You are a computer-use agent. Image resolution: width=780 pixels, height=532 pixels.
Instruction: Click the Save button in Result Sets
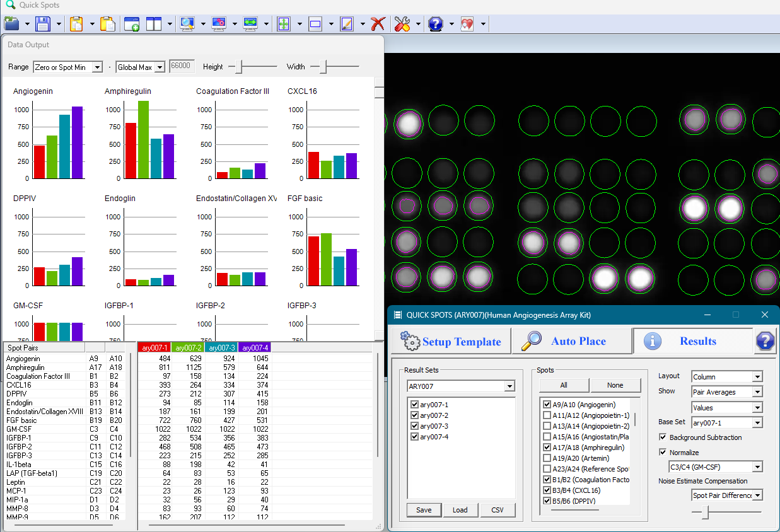tap(424, 510)
